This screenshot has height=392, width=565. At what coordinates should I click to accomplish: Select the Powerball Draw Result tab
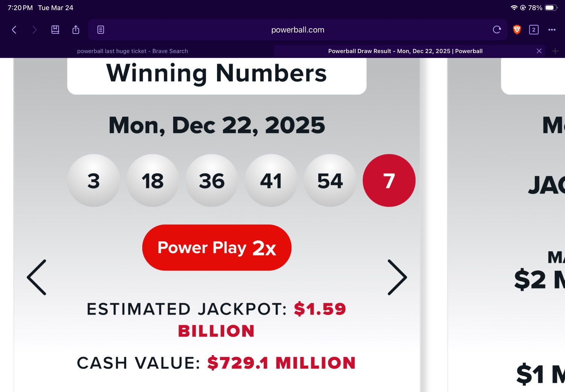point(405,51)
